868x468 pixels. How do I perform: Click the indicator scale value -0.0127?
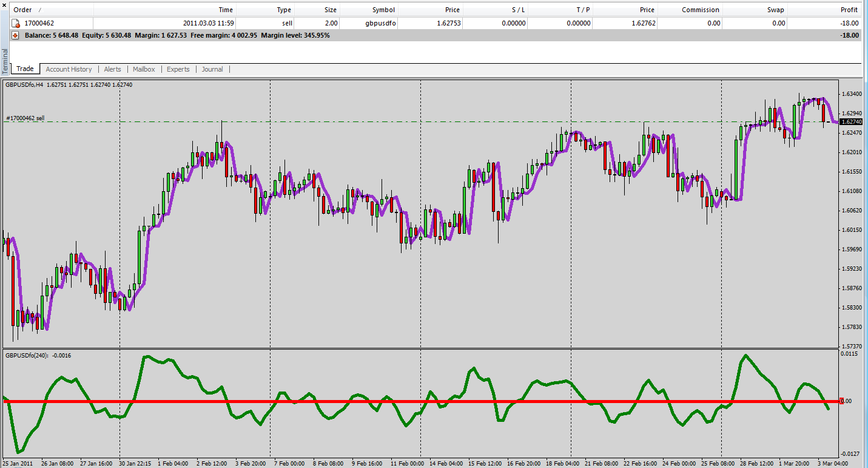click(850, 453)
